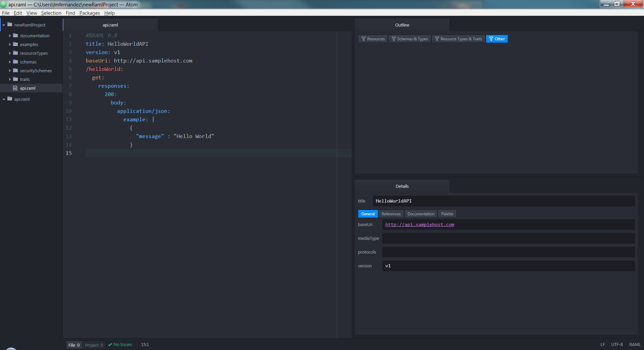This screenshot has height=350, width=644.
Task: Select the api.raml editor tab
Action: click(x=110, y=25)
